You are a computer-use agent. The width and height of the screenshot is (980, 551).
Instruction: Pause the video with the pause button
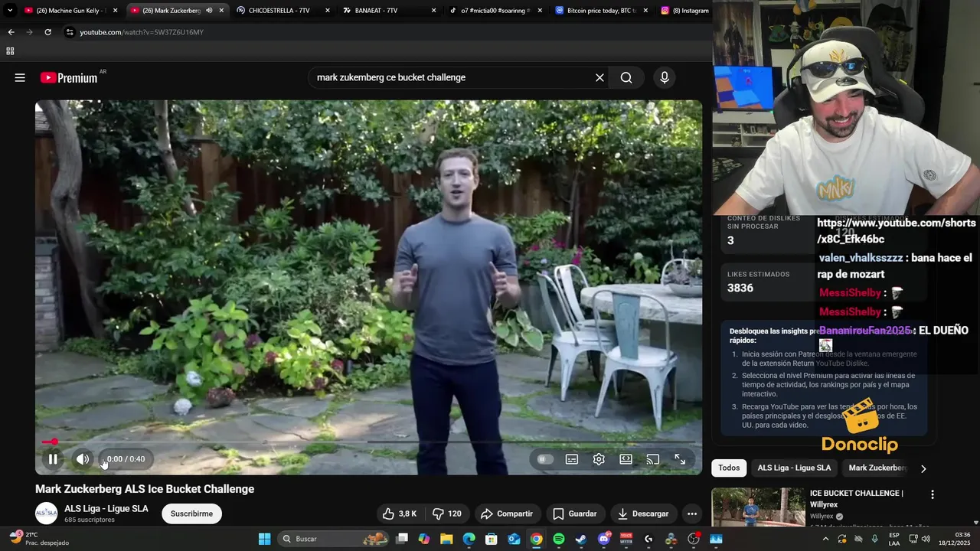[53, 459]
